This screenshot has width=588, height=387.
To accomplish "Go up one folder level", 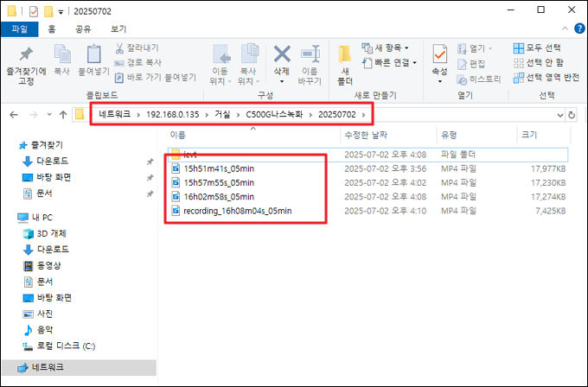I will click(63, 114).
